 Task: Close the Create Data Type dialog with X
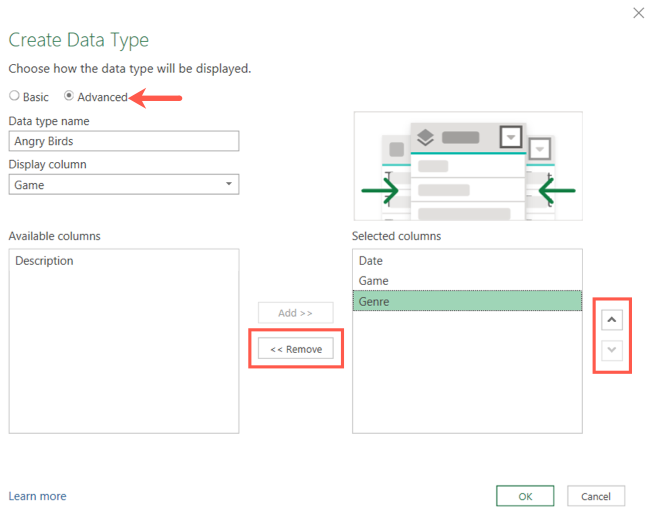[x=639, y=13]
